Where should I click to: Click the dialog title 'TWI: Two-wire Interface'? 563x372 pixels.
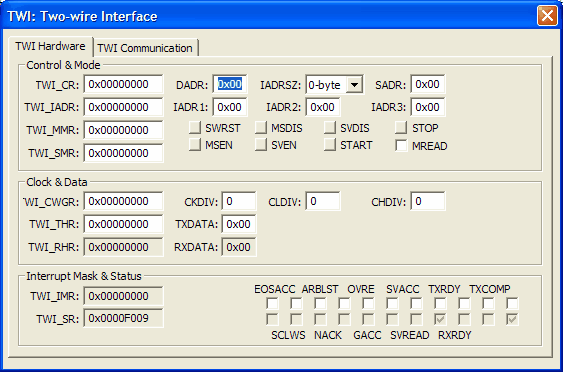(x=82, y=16)
